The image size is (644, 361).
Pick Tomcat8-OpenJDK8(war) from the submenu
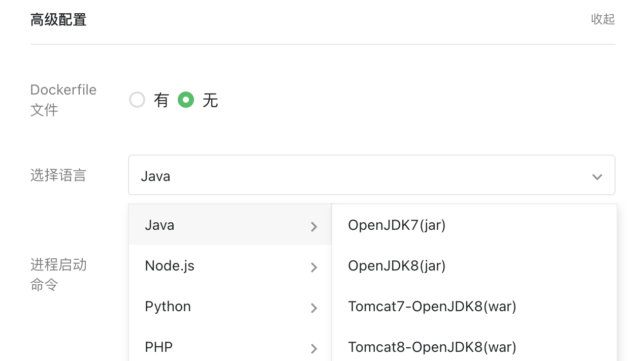click(x=432, y=347)
